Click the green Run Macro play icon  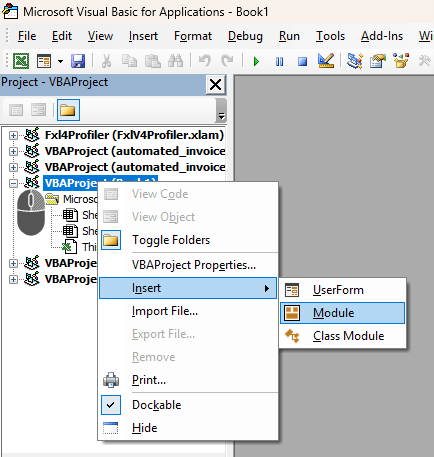[x=256, y=62]
